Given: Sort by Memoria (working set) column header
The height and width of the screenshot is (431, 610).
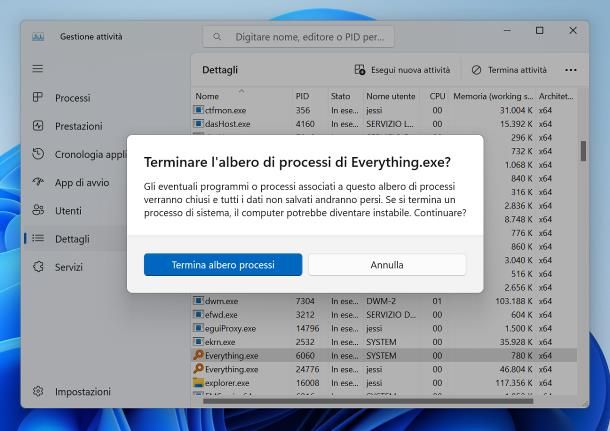Looking at the screenshot, I should [x=493, y=96].
